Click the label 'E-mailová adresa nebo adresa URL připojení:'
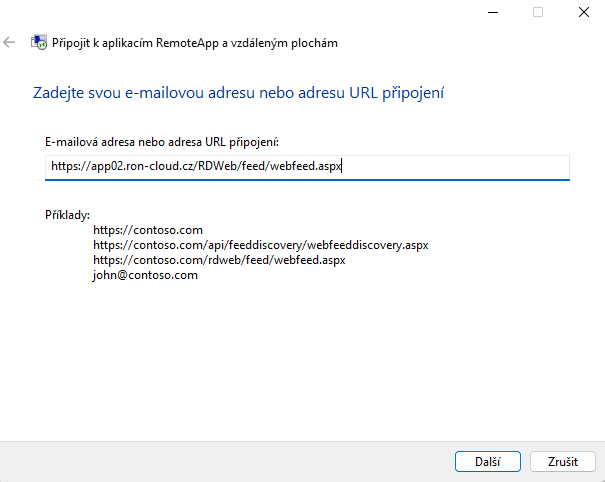 coord(162,142)
